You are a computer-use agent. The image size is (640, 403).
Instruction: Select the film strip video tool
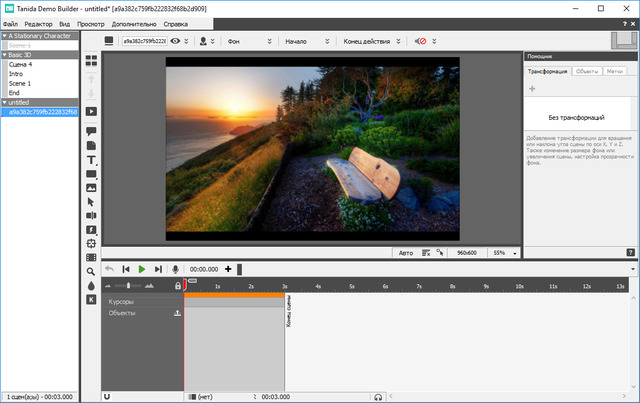point(91,257)
